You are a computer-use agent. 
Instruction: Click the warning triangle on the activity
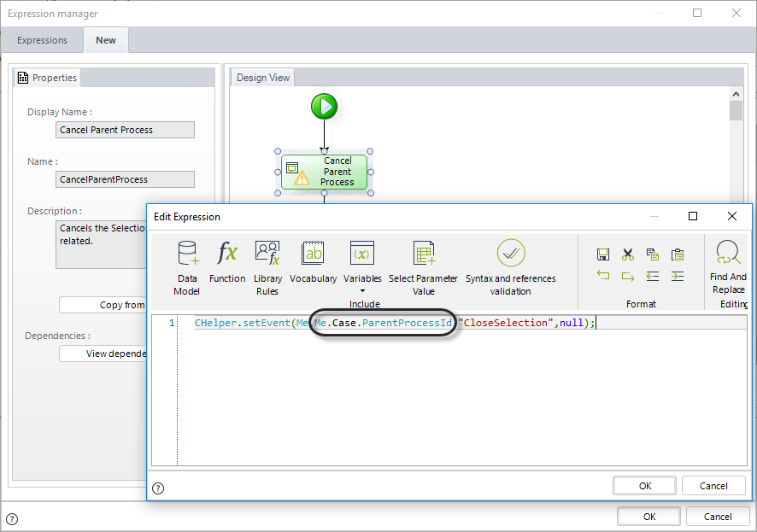coord(302,179)
